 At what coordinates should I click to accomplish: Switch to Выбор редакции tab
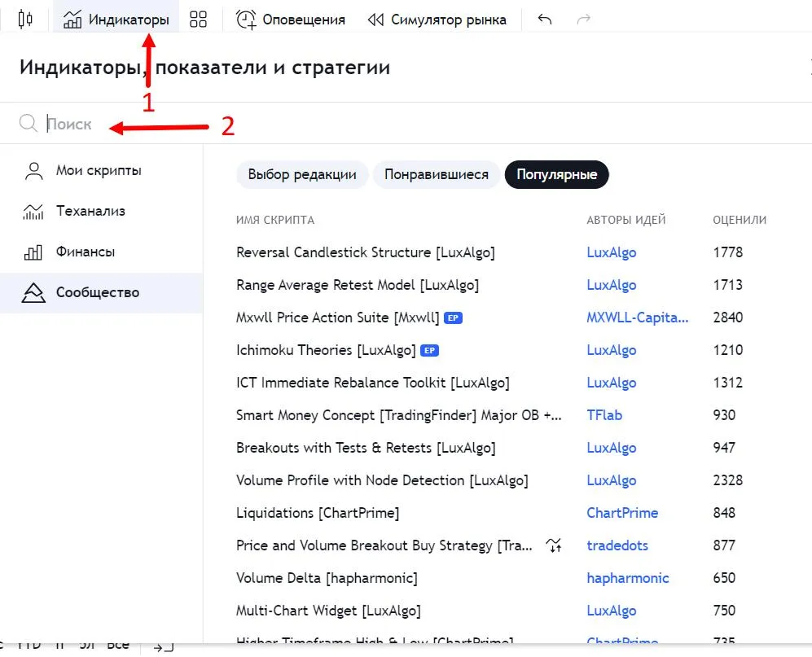[302, 174]
